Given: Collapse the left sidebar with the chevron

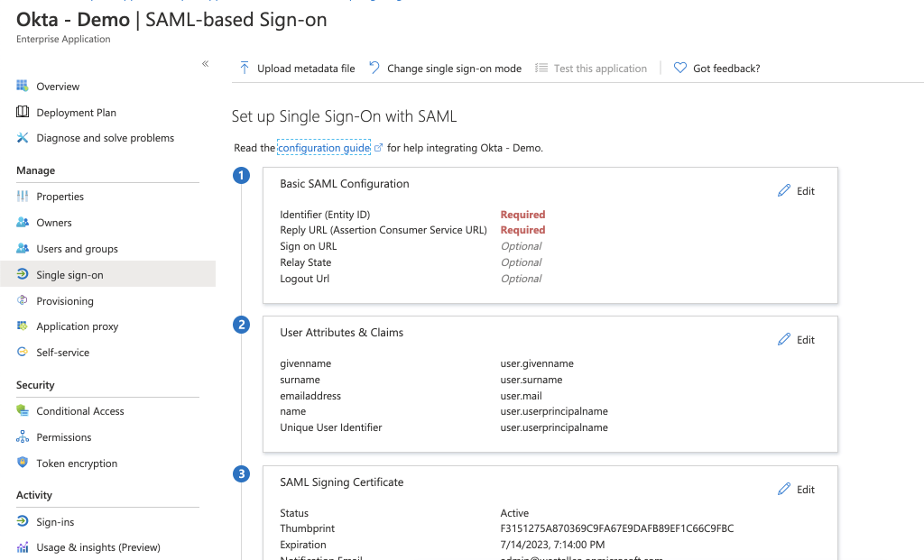Looking at the screenshot, I should [x=206, y=64].
